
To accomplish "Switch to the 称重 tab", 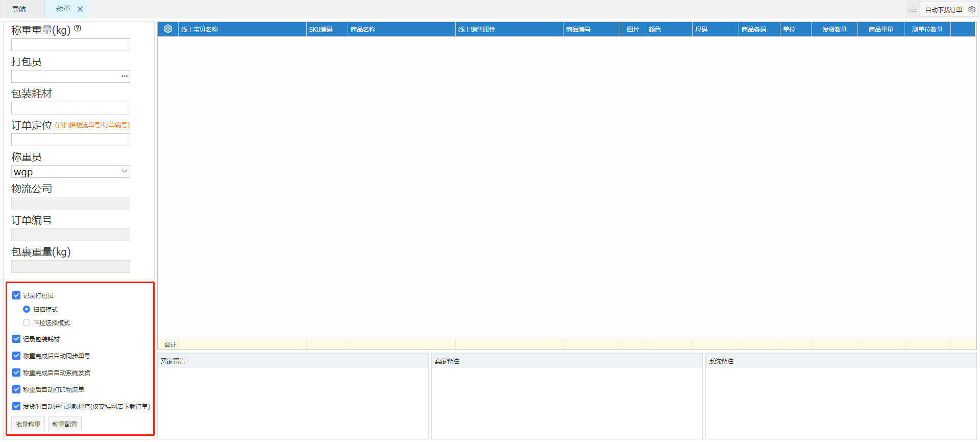I will 63,9.
